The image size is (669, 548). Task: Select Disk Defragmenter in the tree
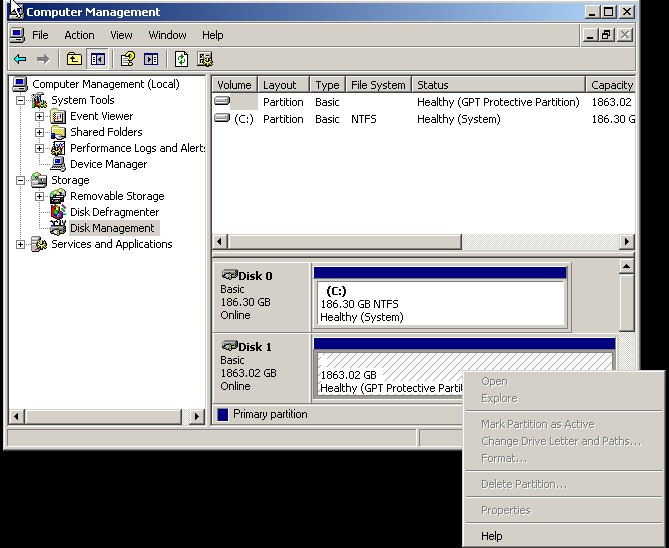pyautogui.click(x=114, y=212)
